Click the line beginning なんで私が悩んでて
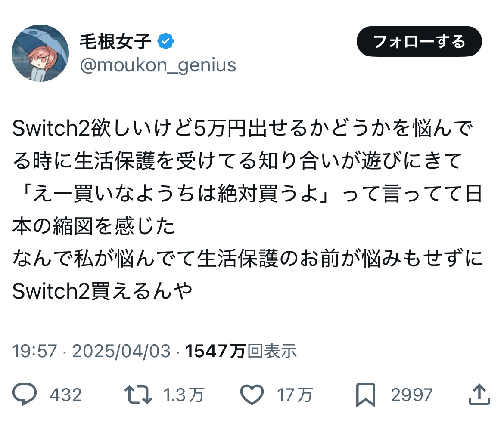Image resolution: width=504 pixels, height=429 pixels. [248, 259]
